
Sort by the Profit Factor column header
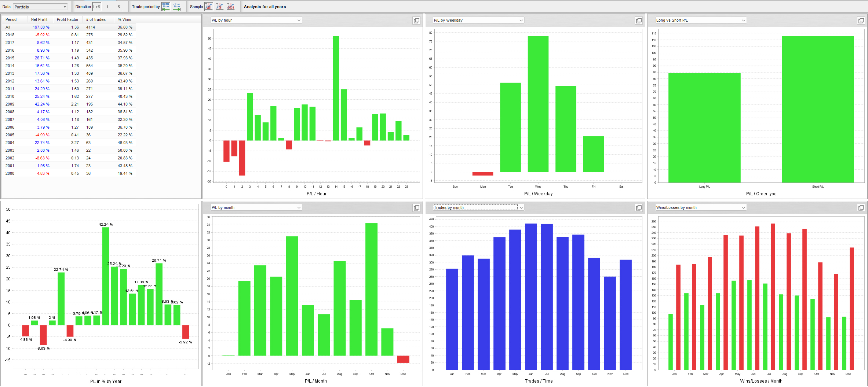[68, 19]
